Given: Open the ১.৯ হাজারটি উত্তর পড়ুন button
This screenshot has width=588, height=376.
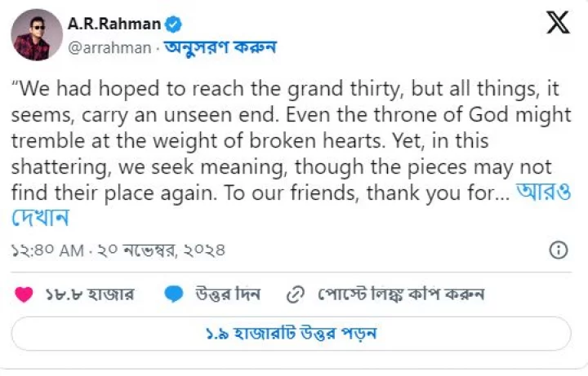Looking at the screenshot, I should click(x=291, y=334).
